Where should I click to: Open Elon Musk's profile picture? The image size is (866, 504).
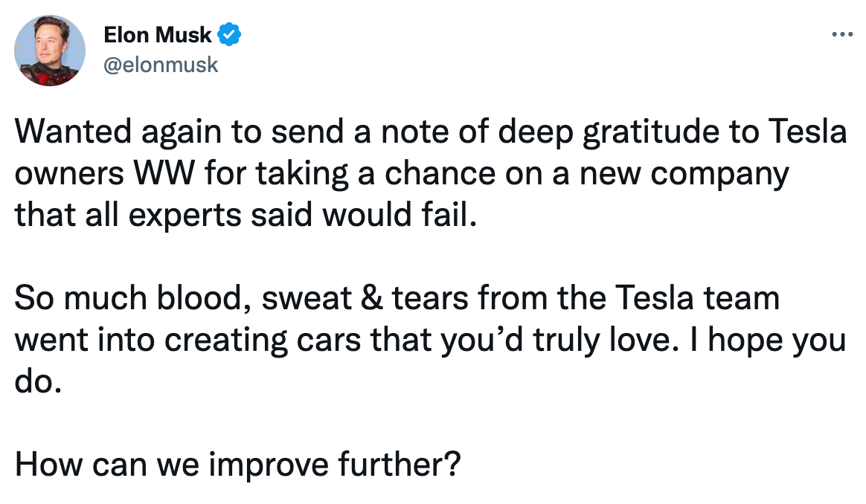coord(50,51)
